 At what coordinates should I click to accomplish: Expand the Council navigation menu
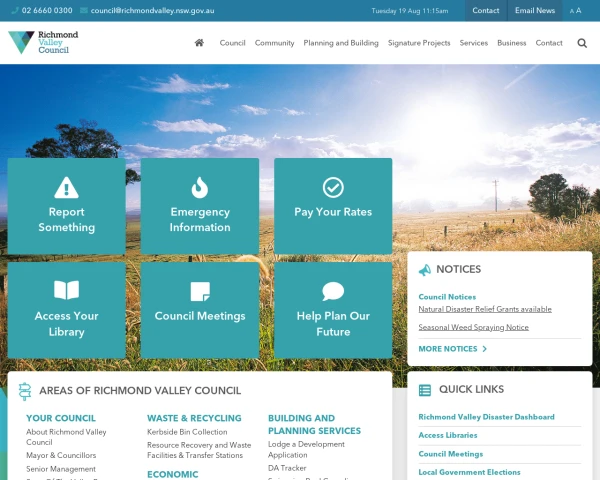232,43
